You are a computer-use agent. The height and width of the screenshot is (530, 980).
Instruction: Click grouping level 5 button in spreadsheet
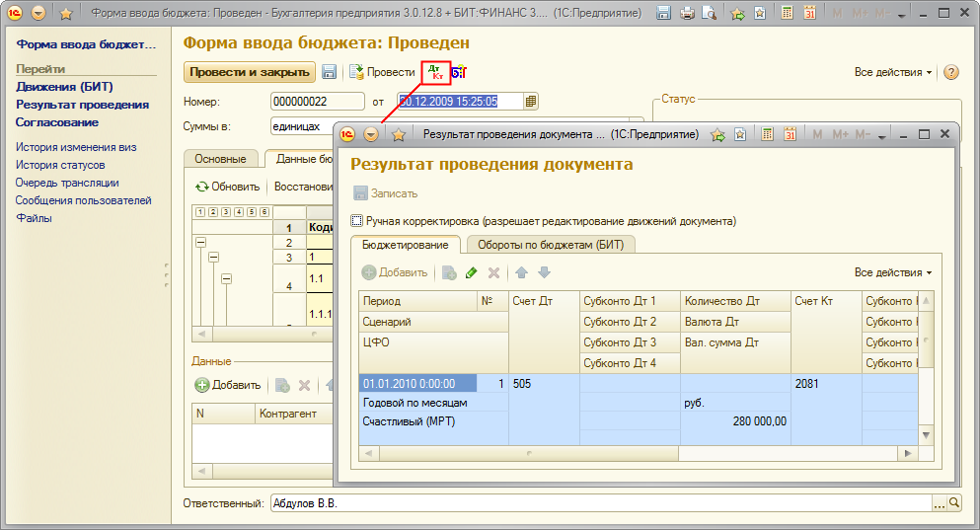click(x=252, y=212)
